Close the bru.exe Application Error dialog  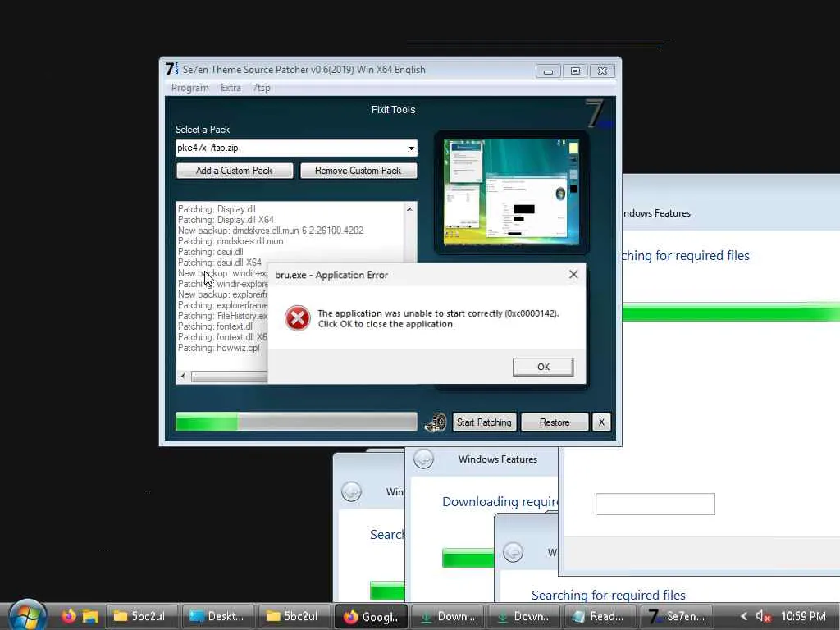pyautogui.click(x=573, y=275)
